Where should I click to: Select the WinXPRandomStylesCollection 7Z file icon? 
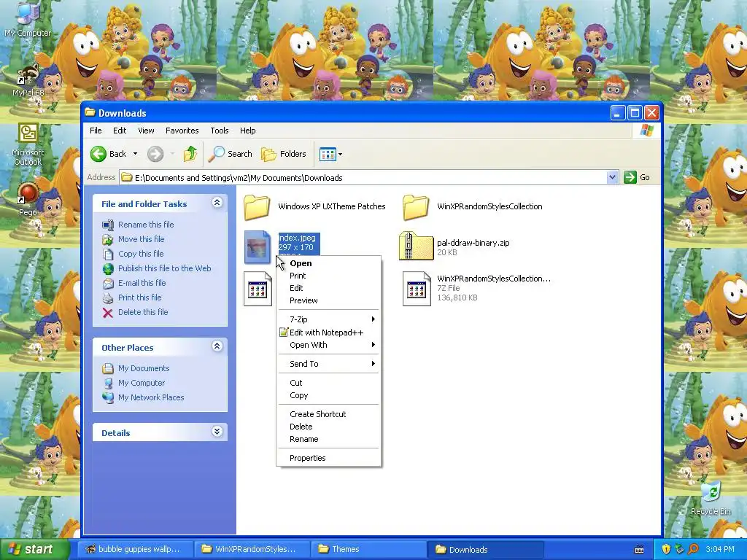[x=417, y=289]
